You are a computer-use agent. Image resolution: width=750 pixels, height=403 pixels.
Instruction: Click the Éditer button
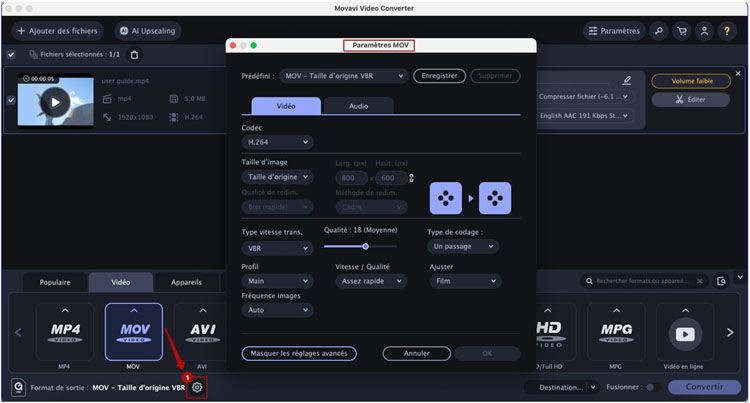(x=691, y=100)
